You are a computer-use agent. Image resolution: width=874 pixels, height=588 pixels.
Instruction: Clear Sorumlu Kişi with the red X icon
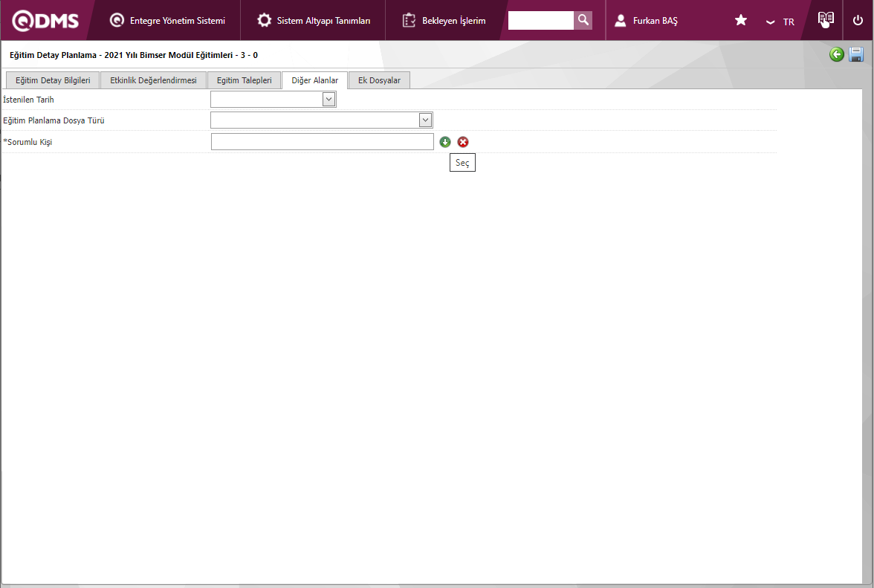coord(463,142)
